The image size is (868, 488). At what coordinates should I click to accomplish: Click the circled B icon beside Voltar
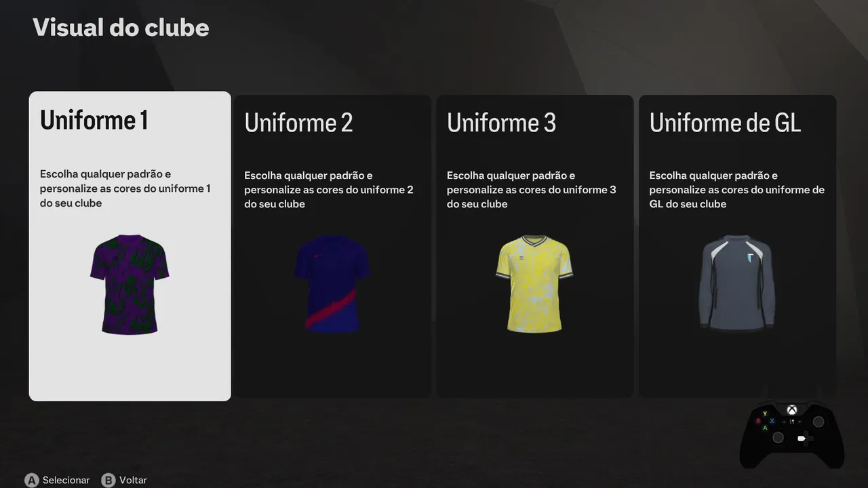pos(108,481)
